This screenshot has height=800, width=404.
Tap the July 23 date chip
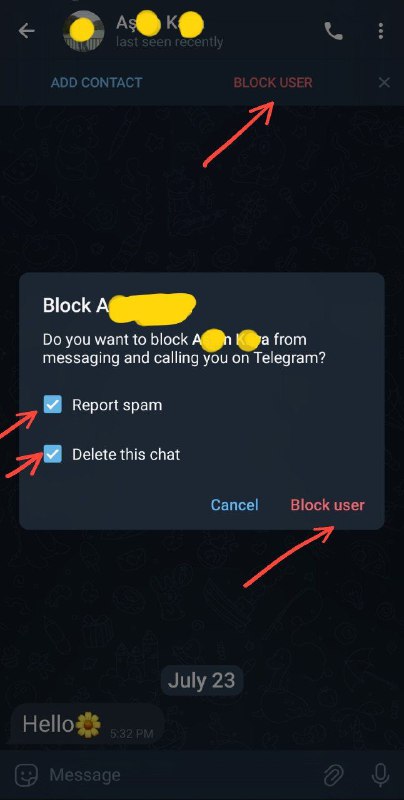(x=202, y=681)
